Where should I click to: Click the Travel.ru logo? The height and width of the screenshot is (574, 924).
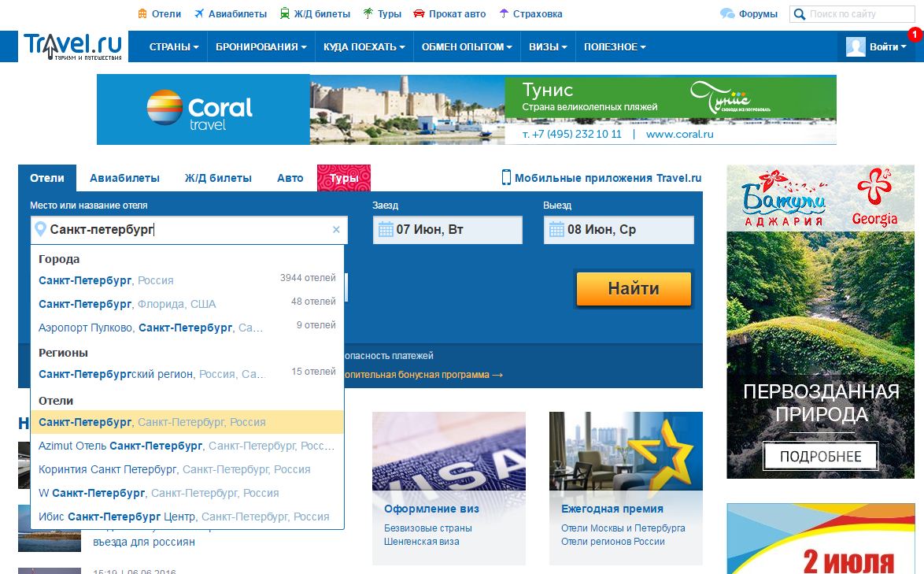pyautogui.click(x=72, y=46)
